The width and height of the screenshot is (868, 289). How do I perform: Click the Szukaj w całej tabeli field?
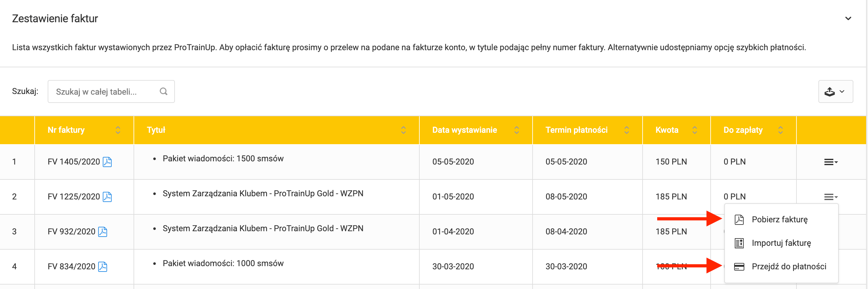tap(105, 91)
